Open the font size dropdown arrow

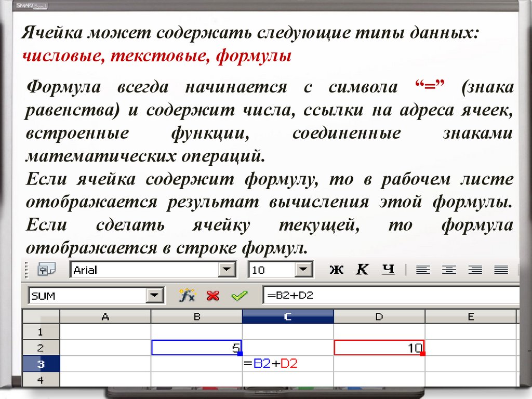pos(303,270)
